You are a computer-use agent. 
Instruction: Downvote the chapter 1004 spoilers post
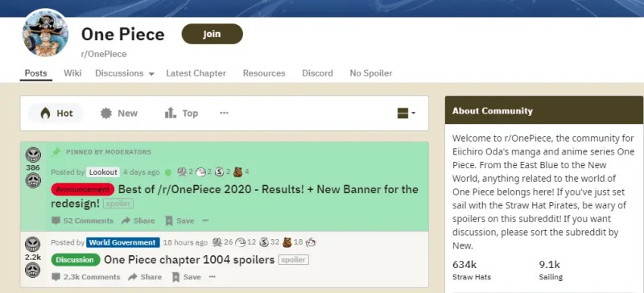(33, 270)
